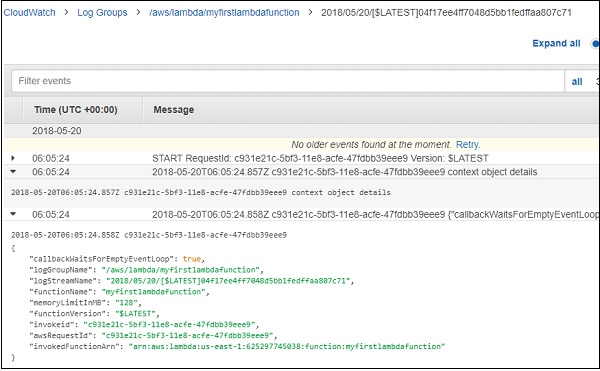Click the invokedFunctionArn value in JSON

[287, 347]
